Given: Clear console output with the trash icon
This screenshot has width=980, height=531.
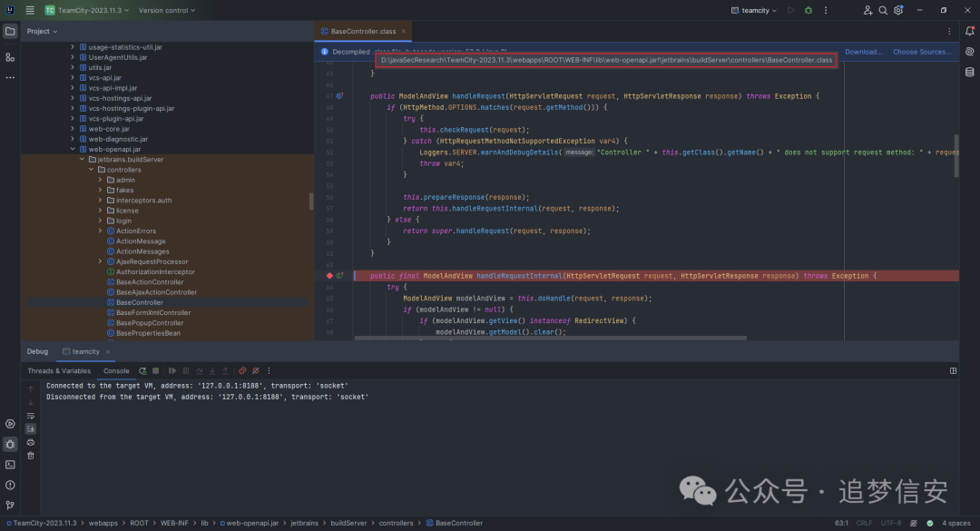Looking at the screenshot, I should point(30,455).
